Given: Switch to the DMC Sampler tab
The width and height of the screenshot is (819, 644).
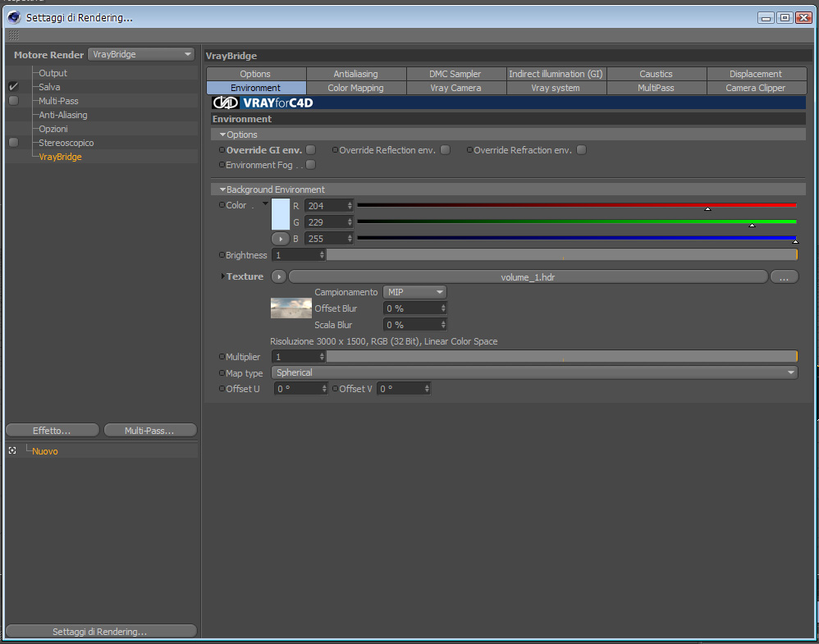Looking at the screenshot, I should (455, 74).
